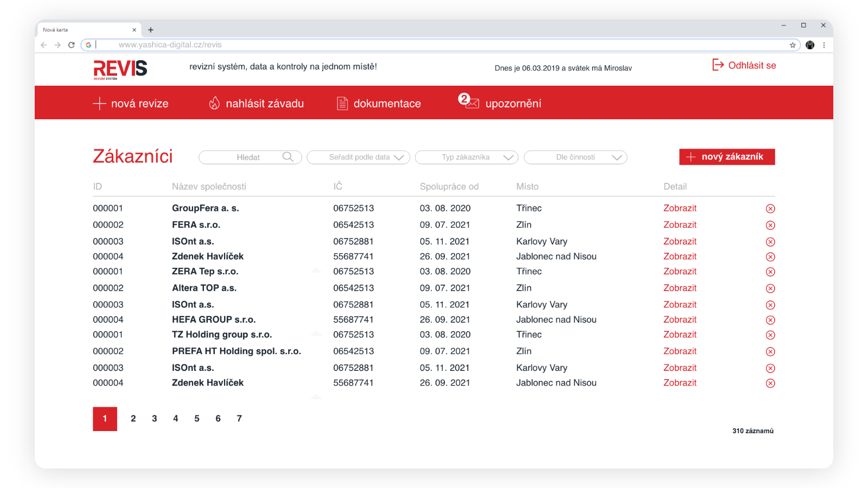The height and width of the screenshot is (488, 868).
Task: Go to page 6
Action: [218, 419]
